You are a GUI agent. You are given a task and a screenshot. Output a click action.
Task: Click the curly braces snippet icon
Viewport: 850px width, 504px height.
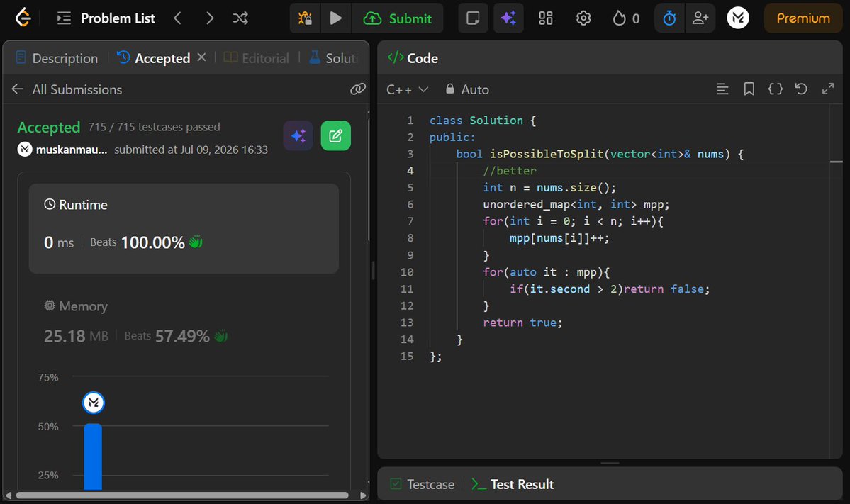[775, 89]
